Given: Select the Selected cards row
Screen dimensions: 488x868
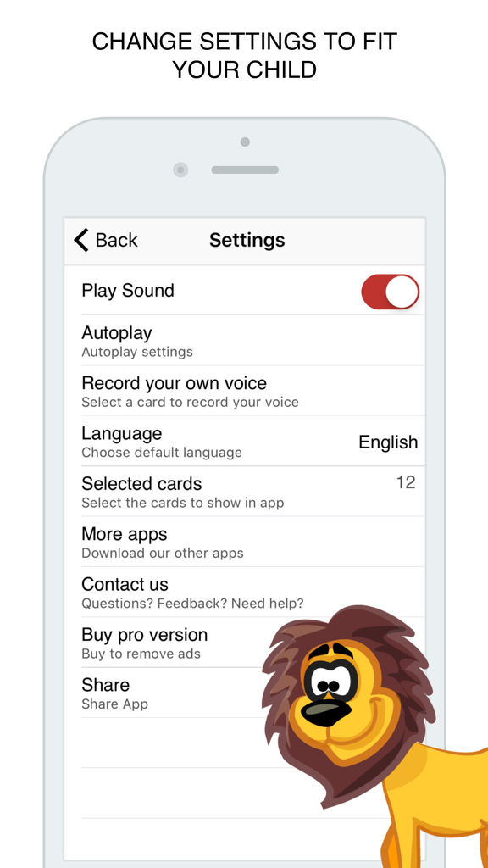Looking at the screenshot, I should pos(245,492).
